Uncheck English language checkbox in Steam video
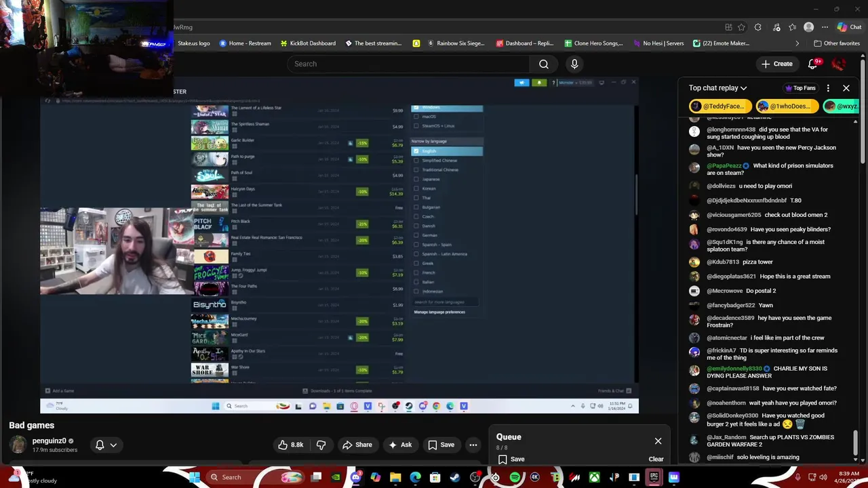 click(x=416, y=151)
